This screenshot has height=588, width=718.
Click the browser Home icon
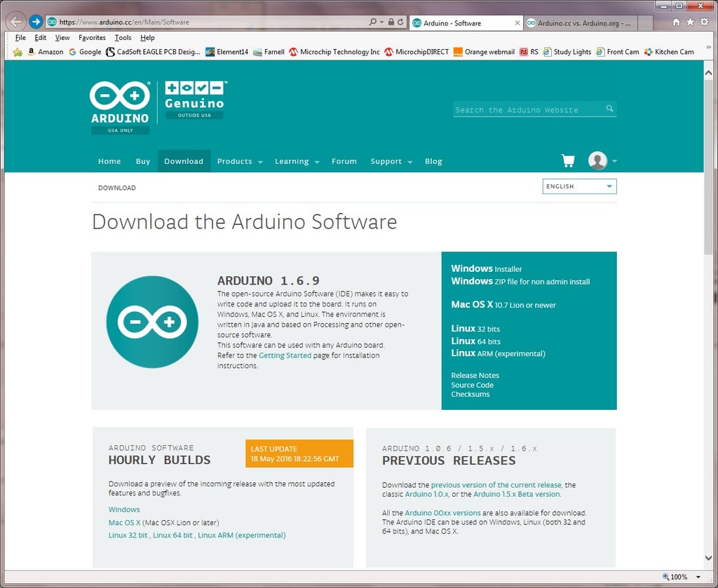tap(676, 22)
